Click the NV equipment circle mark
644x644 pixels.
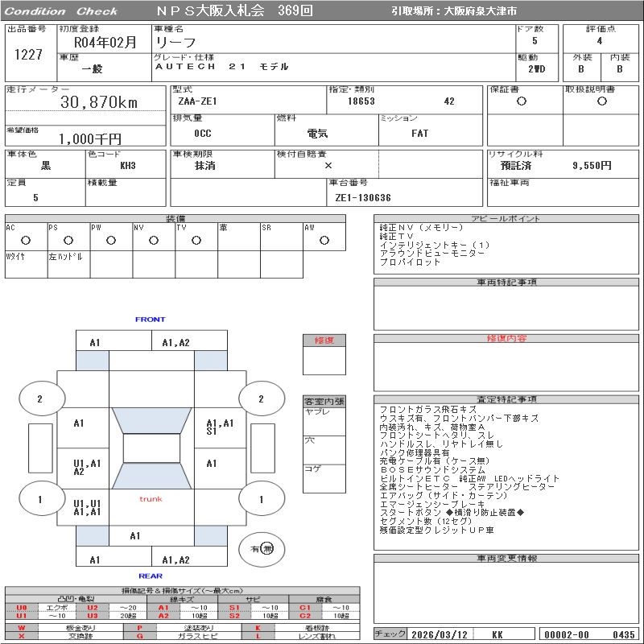point(154,240)
